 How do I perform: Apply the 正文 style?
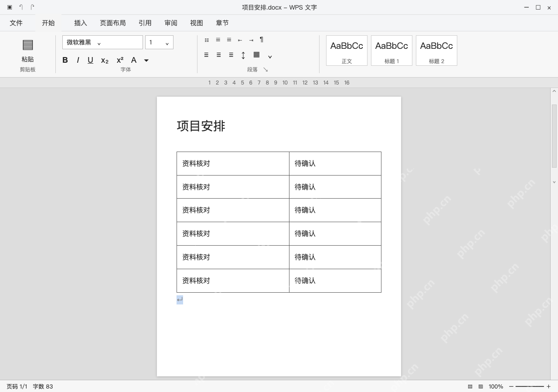(347, 51)
